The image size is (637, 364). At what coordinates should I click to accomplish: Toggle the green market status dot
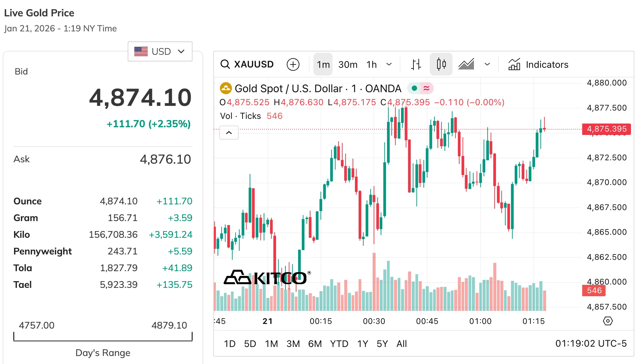[414, 88]
